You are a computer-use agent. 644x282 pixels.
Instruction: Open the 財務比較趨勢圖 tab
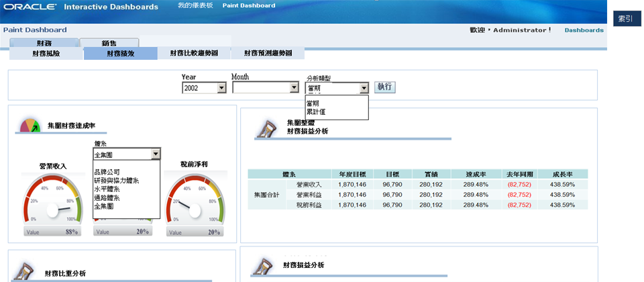pos(194,54)
